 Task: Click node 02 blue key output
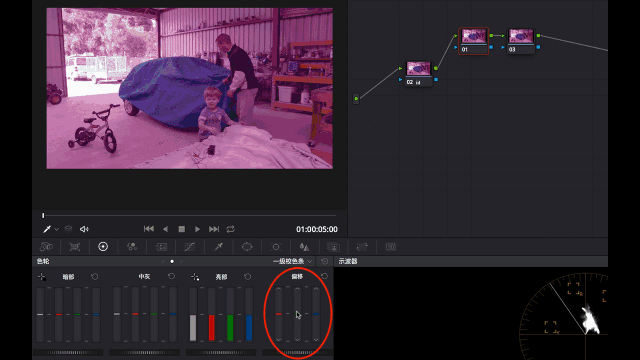(436, 79)
